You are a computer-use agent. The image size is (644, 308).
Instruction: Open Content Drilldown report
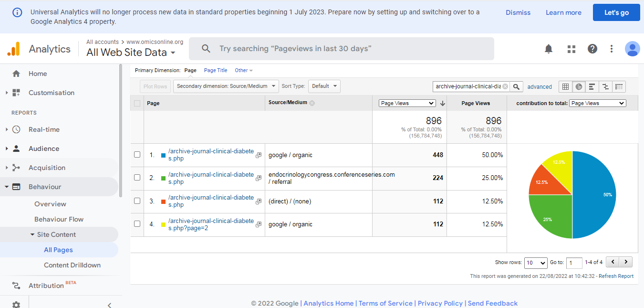(72, 265)
